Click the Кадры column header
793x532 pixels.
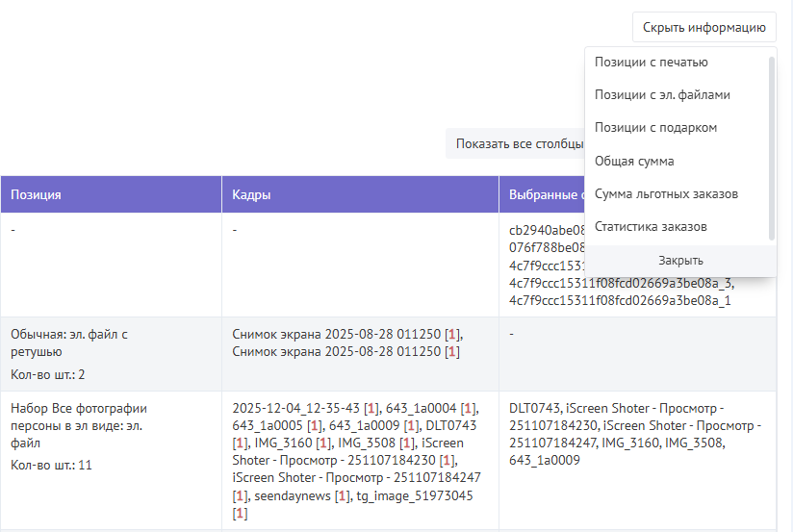[x=251, y=194]
